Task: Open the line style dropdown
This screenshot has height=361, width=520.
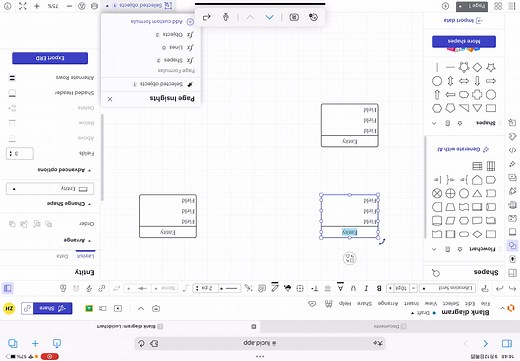Action: [229, 288]
